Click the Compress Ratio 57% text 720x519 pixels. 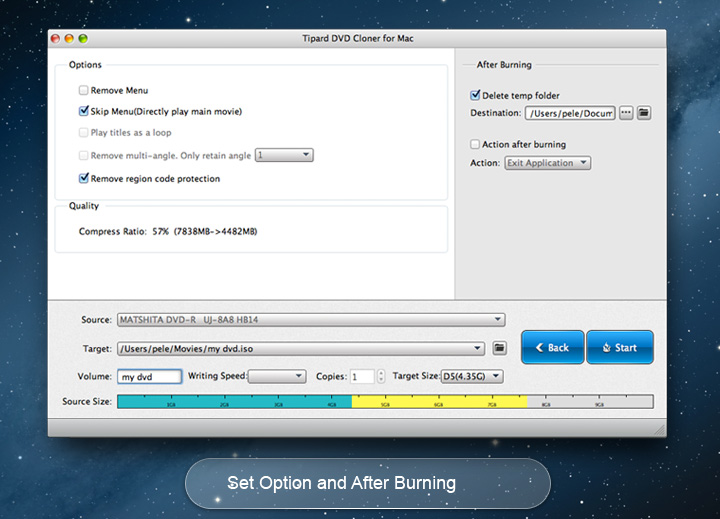click(x=168, y=231)
